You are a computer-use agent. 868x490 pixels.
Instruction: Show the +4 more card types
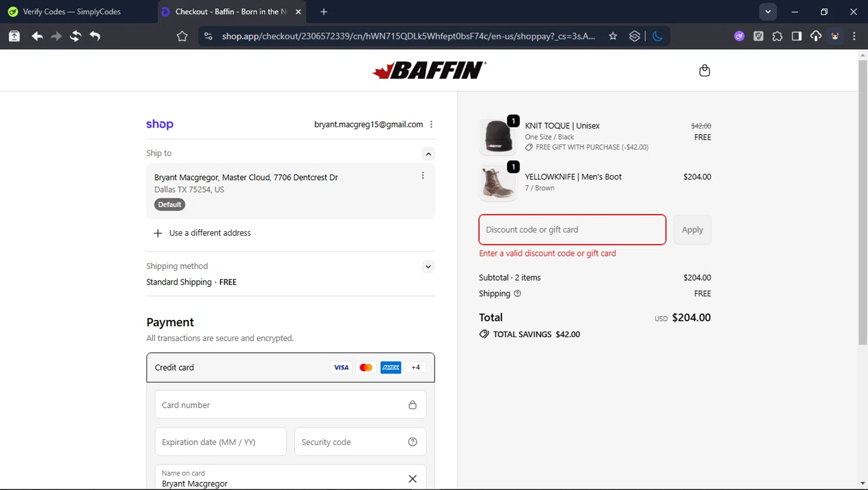click(x=415, y=367)
